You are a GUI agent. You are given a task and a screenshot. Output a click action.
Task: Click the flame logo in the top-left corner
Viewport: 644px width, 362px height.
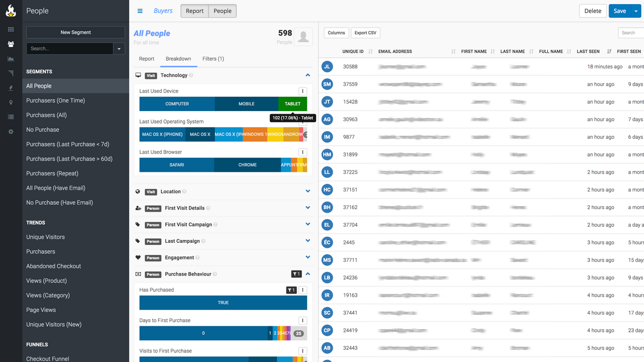tap(11, 10)
